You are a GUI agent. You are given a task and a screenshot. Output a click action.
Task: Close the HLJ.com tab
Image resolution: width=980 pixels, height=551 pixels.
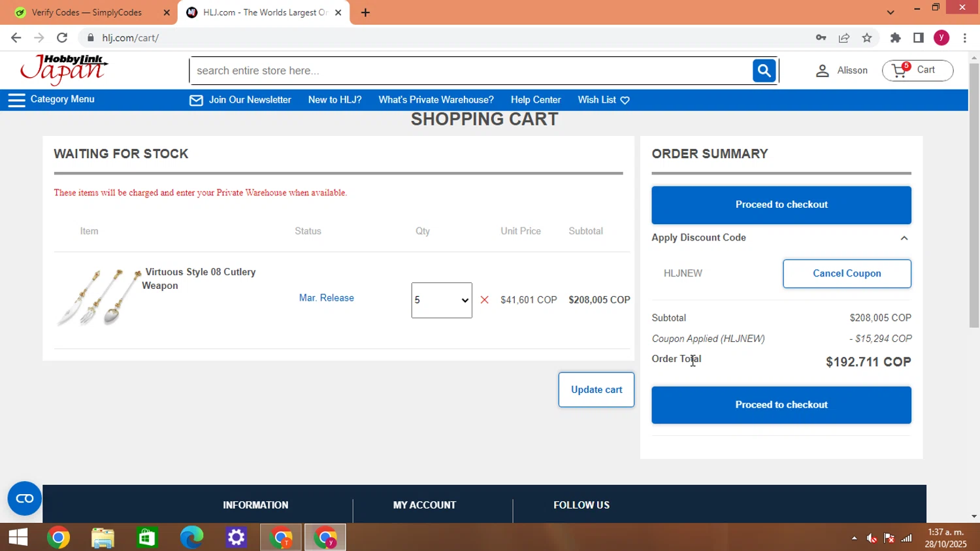[x=338, y=12]
